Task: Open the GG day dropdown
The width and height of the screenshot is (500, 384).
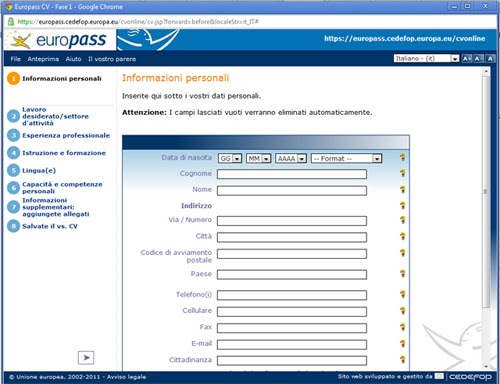Action: coord(230,159)
